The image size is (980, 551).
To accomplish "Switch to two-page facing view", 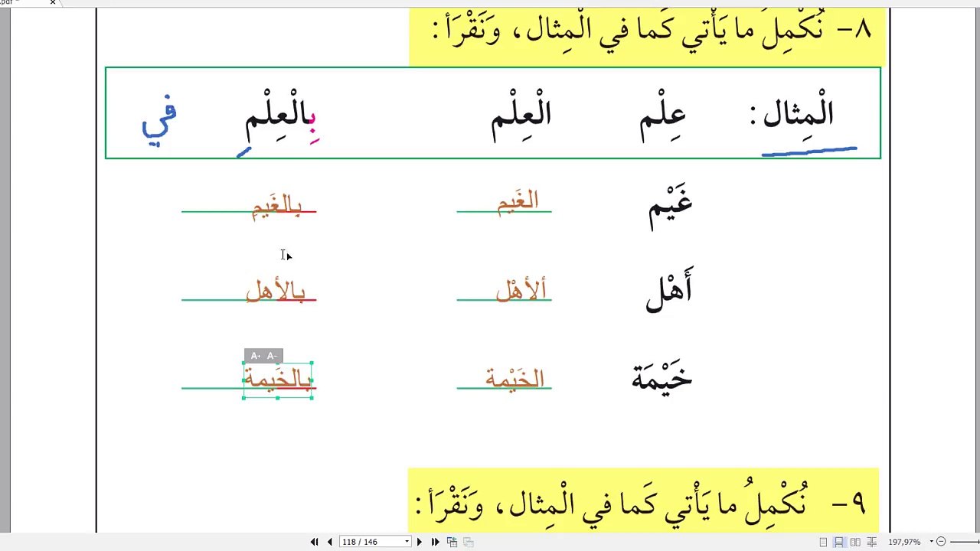I will [855, 542].
